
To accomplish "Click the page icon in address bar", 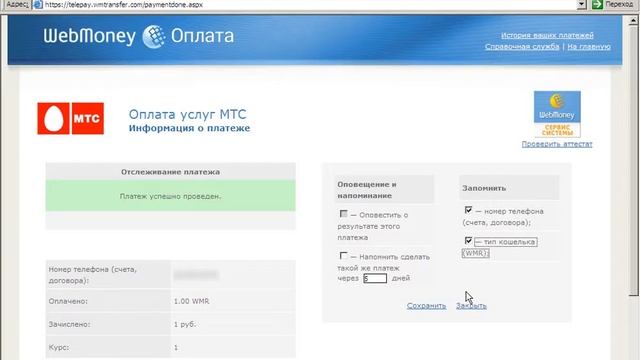I will (37, 4).
